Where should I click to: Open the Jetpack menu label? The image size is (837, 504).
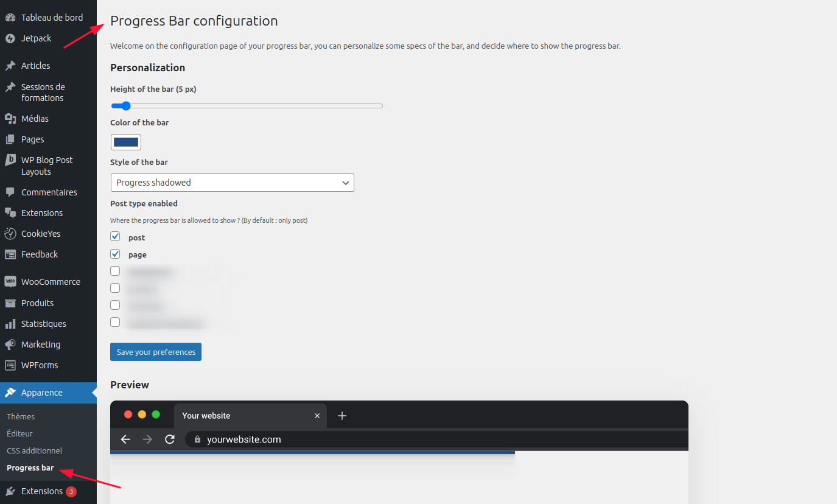[37, 38]
